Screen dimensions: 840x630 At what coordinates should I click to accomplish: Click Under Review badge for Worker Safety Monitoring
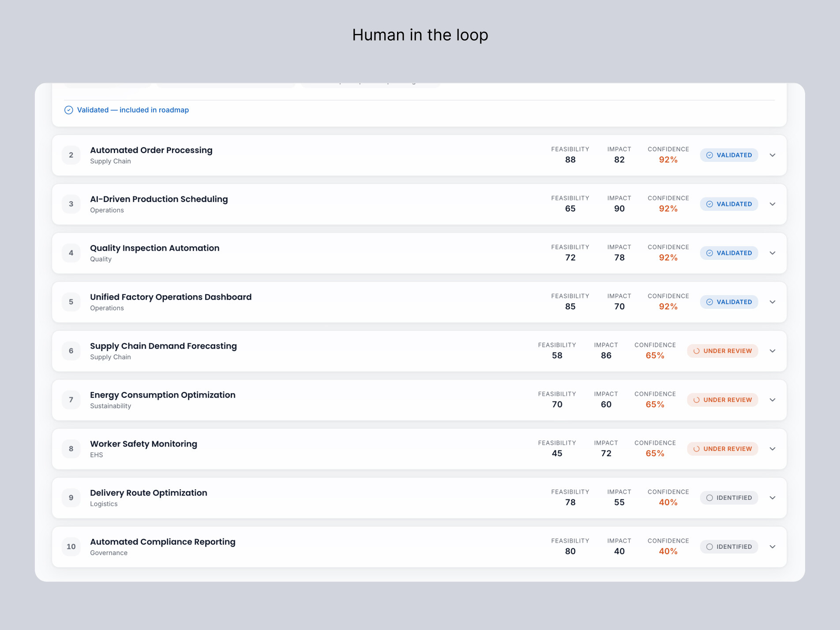tap(722, 449)
